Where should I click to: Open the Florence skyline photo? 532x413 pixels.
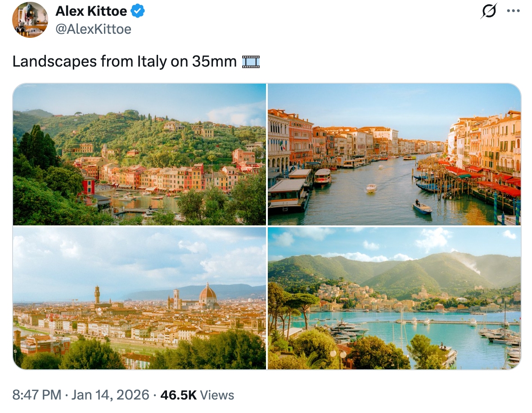140,298
